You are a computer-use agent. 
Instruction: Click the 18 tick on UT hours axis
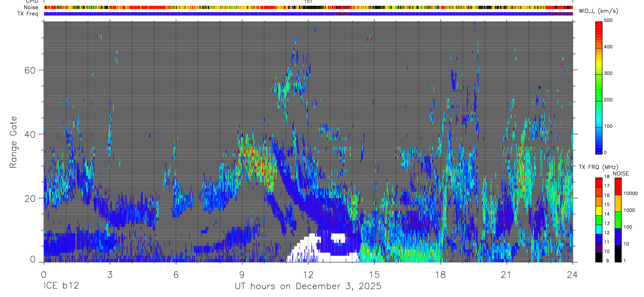(440, 274)
